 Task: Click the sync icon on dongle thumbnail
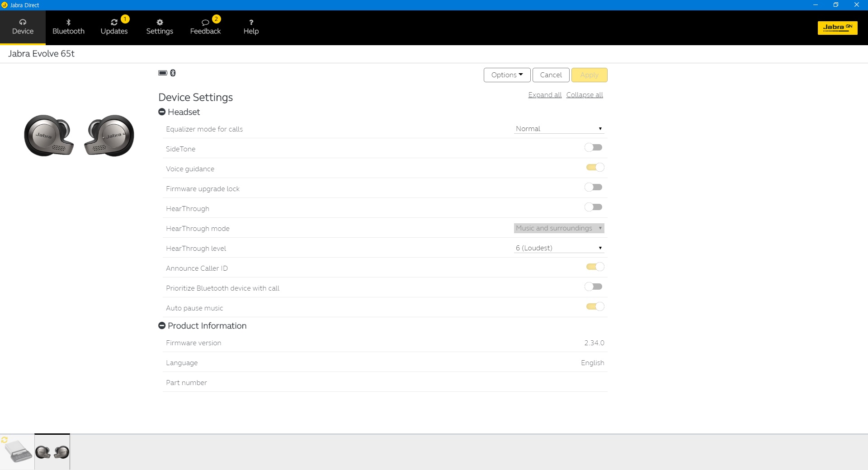[x=5, y=440]
